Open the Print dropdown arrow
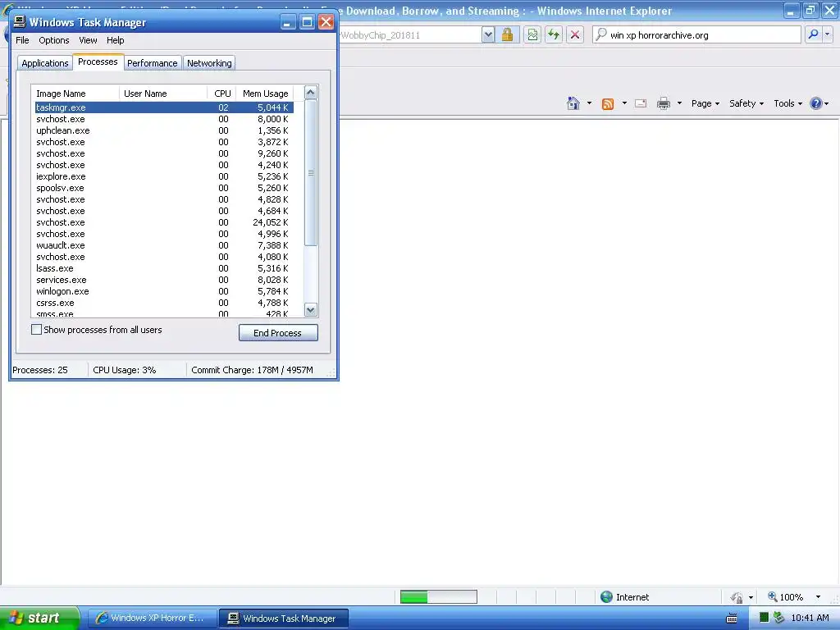 pos(679,103)
